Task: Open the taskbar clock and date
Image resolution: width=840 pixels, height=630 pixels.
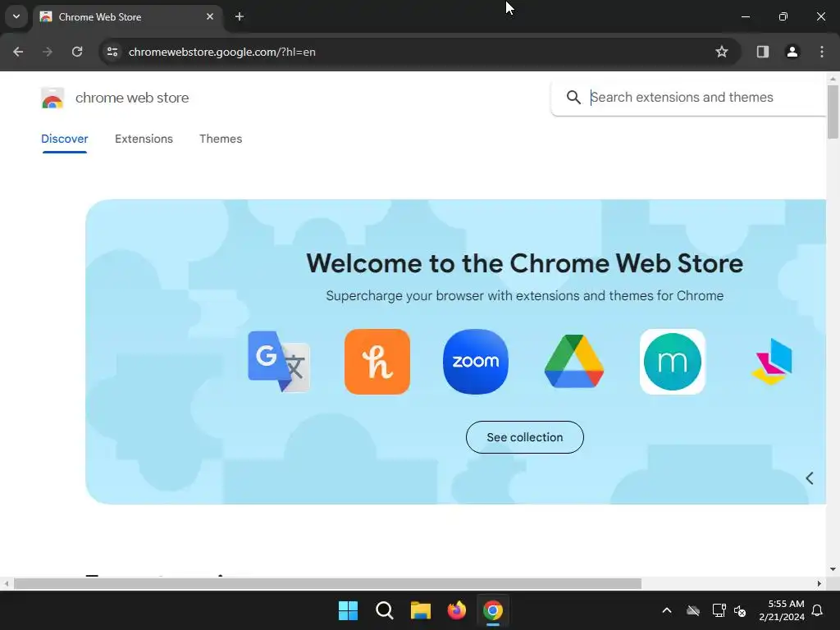Action: [x=782, y=610]
